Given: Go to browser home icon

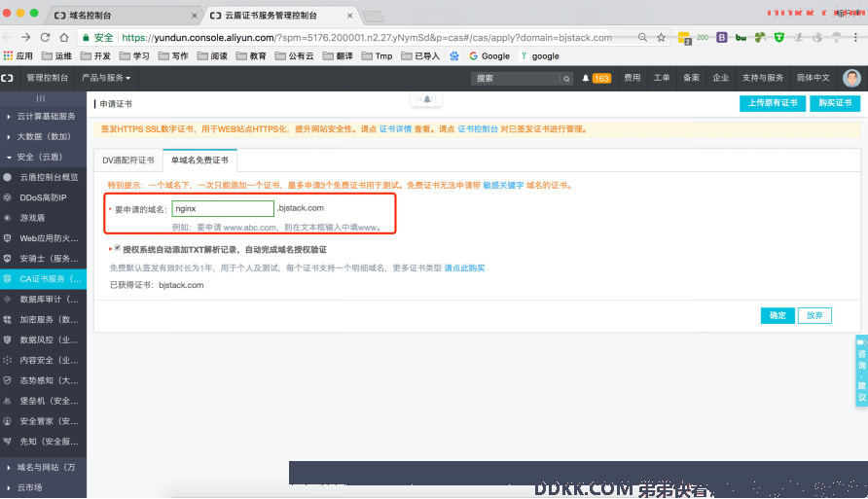Looking at the screenshot, I should point(64,37).
